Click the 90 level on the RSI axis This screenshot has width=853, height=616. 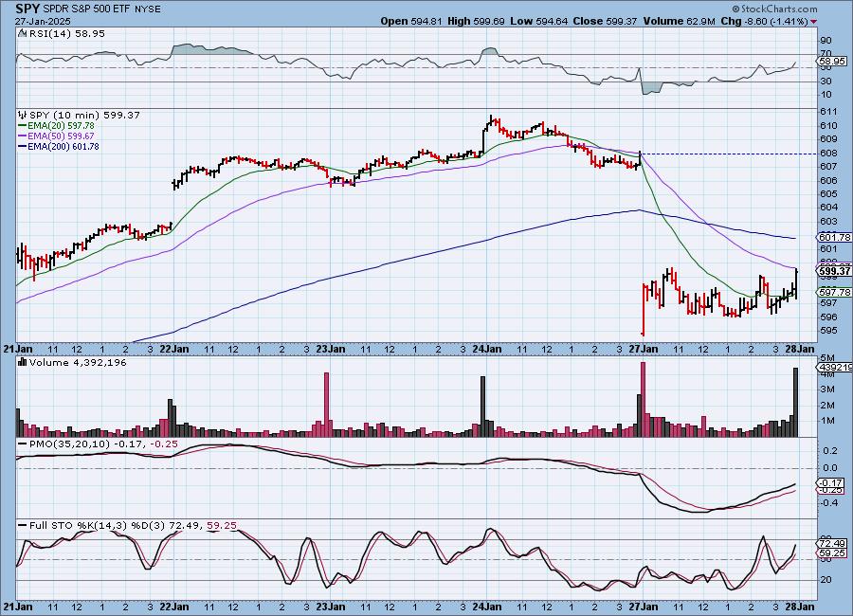click(x=826, y=40)
